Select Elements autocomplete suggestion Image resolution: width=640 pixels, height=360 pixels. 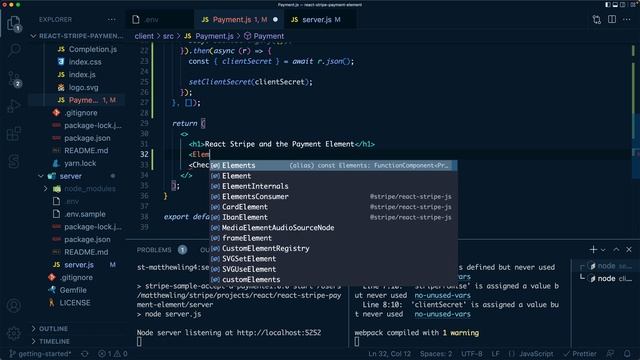coord(333,165)
